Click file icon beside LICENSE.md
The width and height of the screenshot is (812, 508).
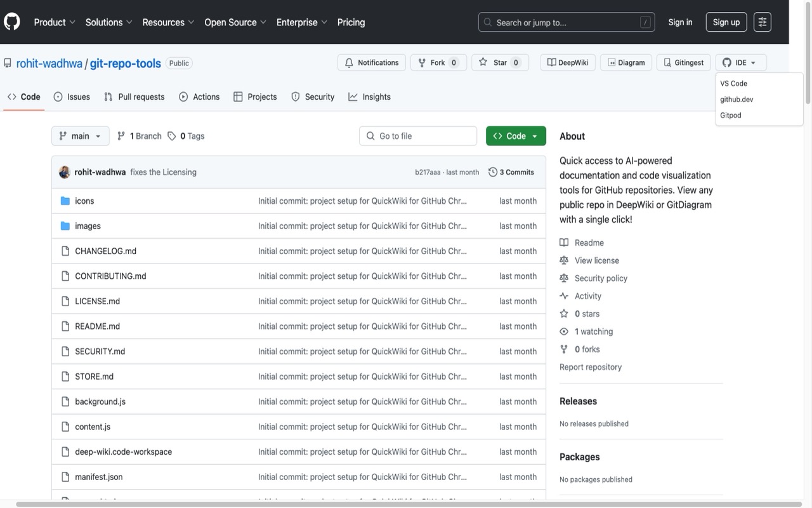pos(65,301)
